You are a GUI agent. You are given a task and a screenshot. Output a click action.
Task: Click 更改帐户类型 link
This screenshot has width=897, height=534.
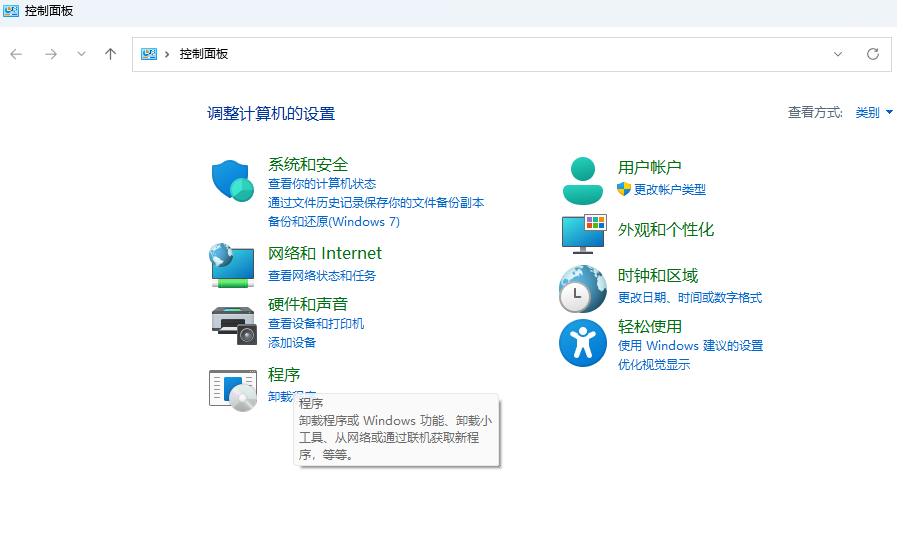tap(669, 189)
